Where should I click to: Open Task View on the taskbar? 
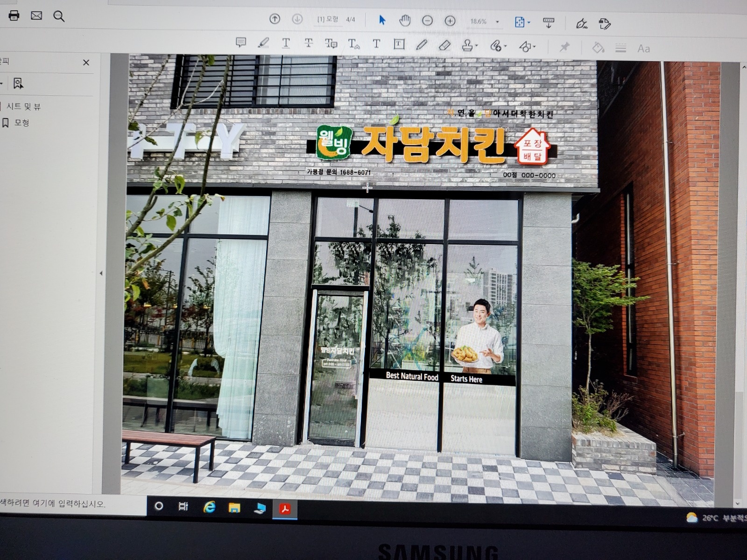pos(183,506)
